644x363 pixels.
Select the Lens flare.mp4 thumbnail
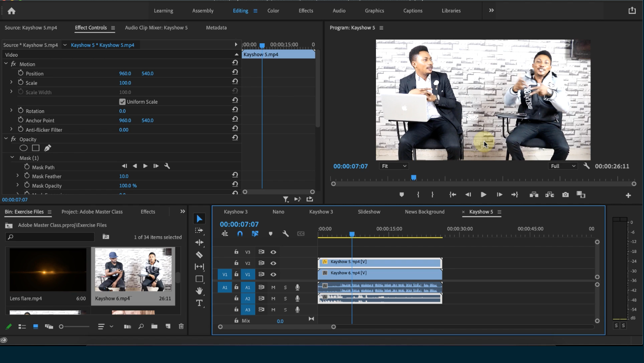click(x=48, y=270)
